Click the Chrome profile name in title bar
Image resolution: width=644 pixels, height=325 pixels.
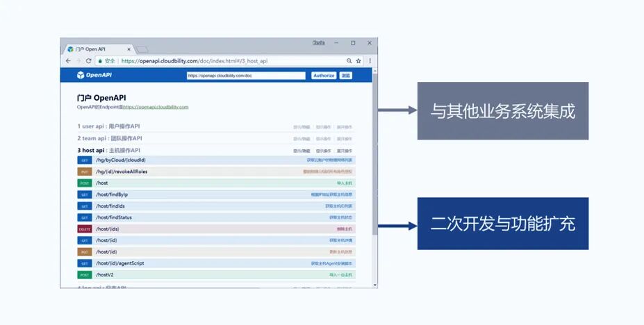click(319, 42)
